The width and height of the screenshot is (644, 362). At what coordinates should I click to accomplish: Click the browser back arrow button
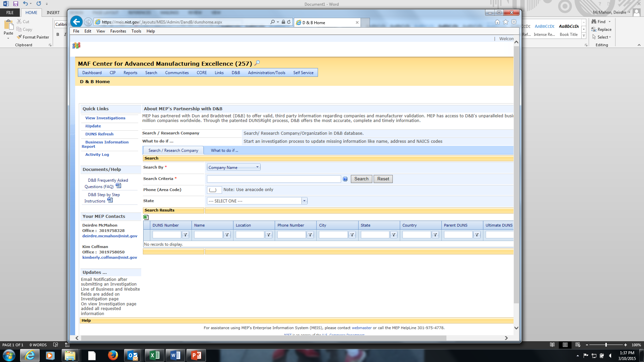point(76,22)
